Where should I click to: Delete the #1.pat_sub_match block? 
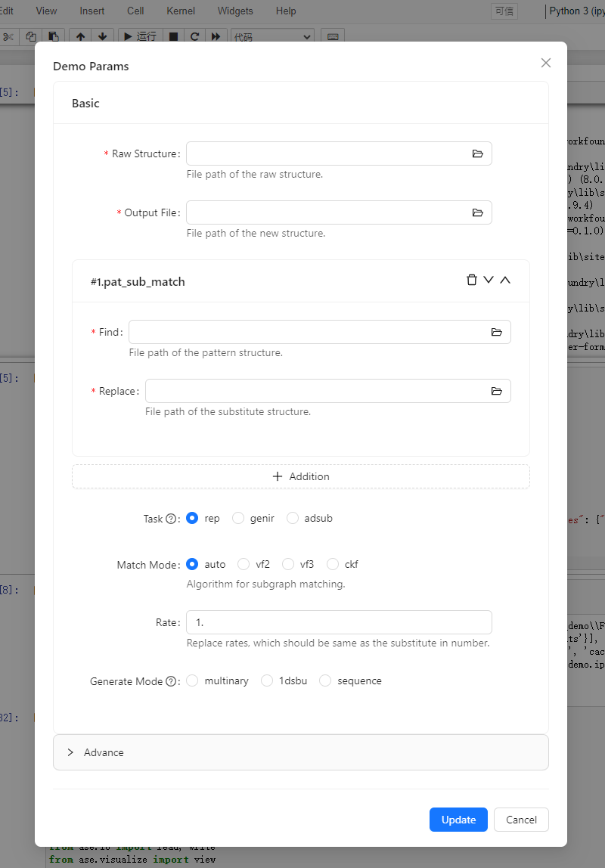pyautogui.click(x=471, y=279)
